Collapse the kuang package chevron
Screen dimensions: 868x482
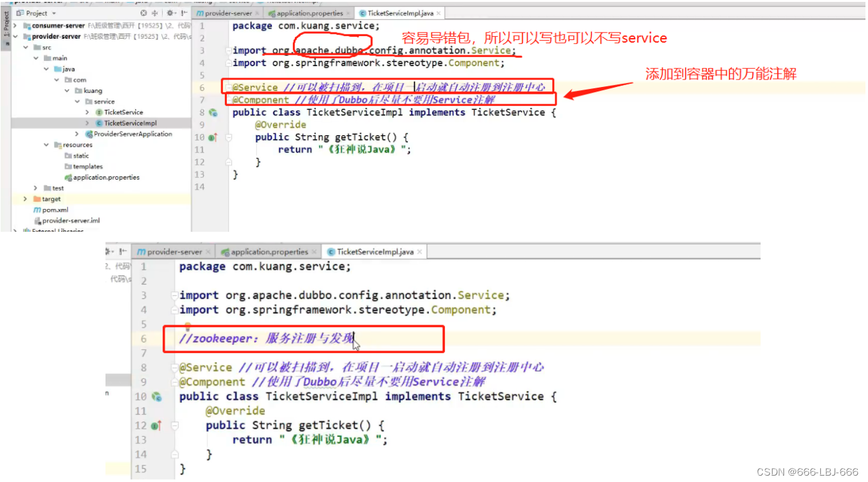click(x=67, y=91)
